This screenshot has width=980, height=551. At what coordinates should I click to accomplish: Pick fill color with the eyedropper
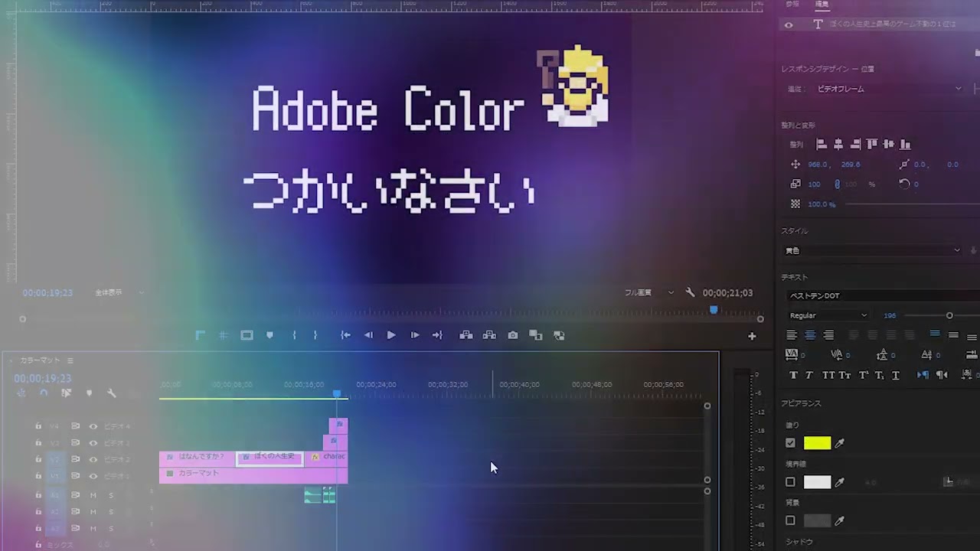pyautogui.click(x=839, y=443)
